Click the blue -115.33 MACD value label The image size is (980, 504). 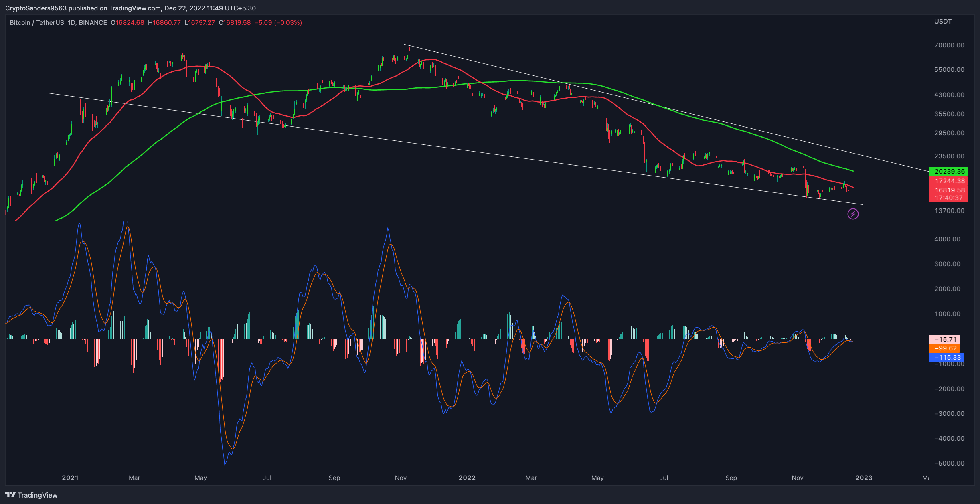(946, 357)
